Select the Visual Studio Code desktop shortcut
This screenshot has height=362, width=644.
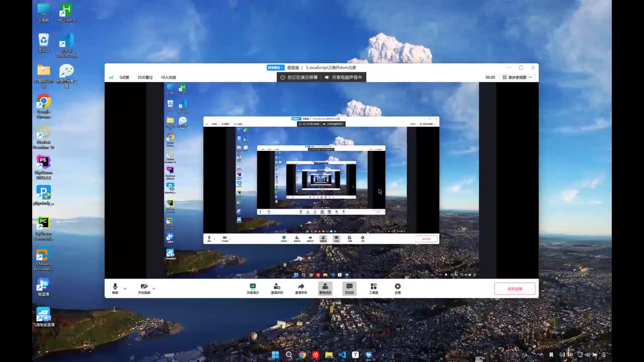(x=66, y=45)
